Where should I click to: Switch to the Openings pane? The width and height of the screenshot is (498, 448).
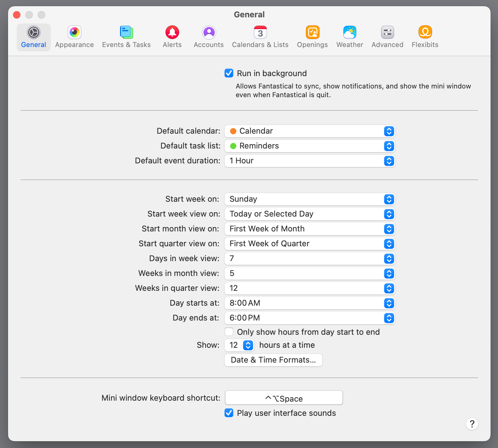(312, 37)
